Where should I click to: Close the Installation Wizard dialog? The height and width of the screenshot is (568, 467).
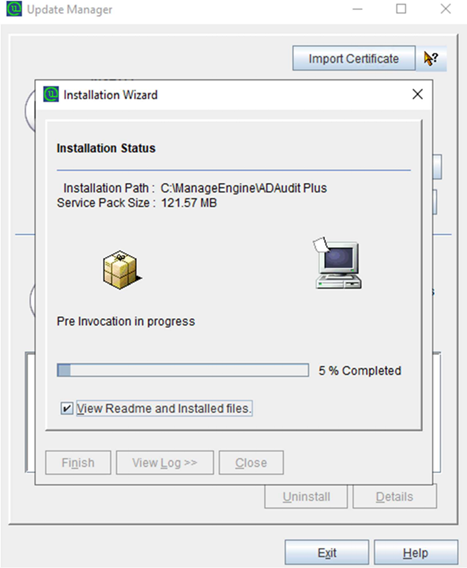tap(417, 94)
